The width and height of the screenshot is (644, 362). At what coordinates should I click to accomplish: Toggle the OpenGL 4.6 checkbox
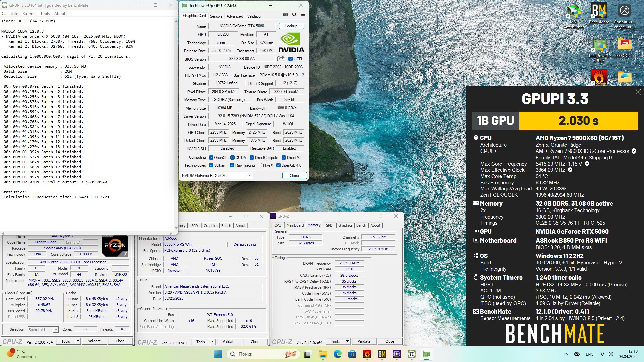coord(278,165)
